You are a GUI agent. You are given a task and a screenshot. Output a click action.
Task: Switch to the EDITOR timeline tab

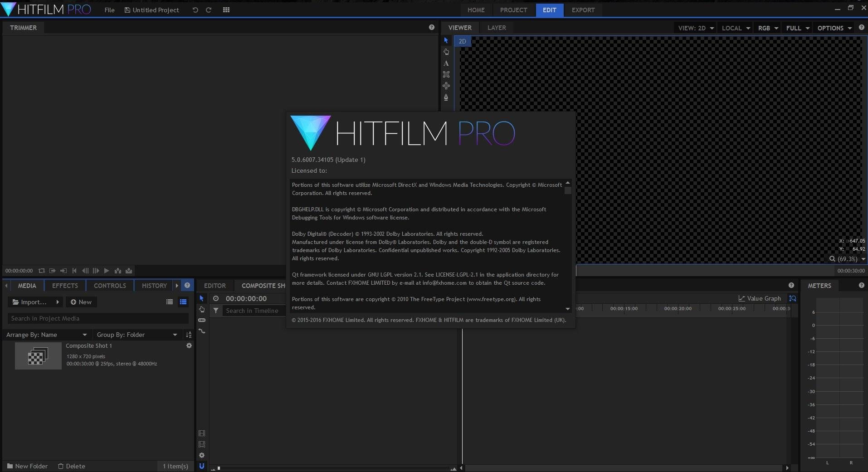[x=215, y=286]
